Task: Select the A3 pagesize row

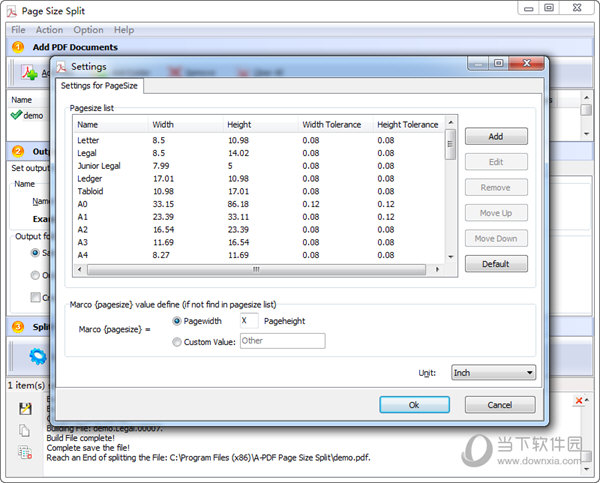Action: pos(259,242)
